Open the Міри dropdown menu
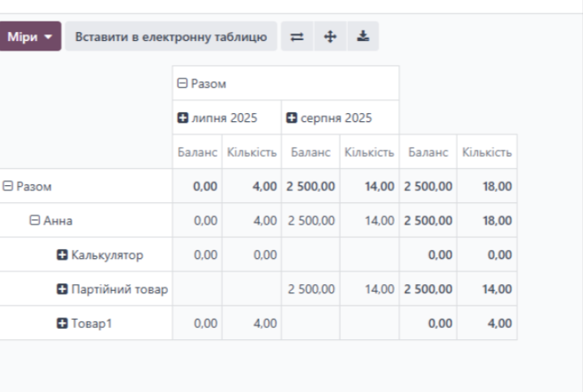Screen dimensions: 583x392 30,36
